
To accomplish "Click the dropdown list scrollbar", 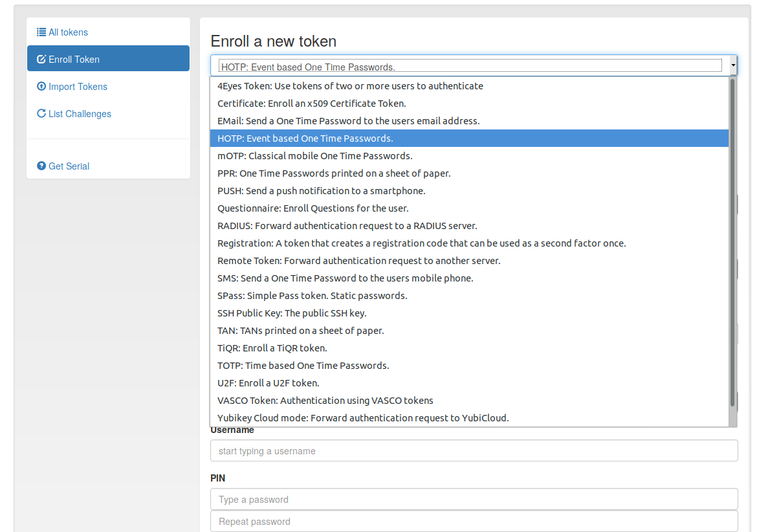I will click(x=732, y=242).
